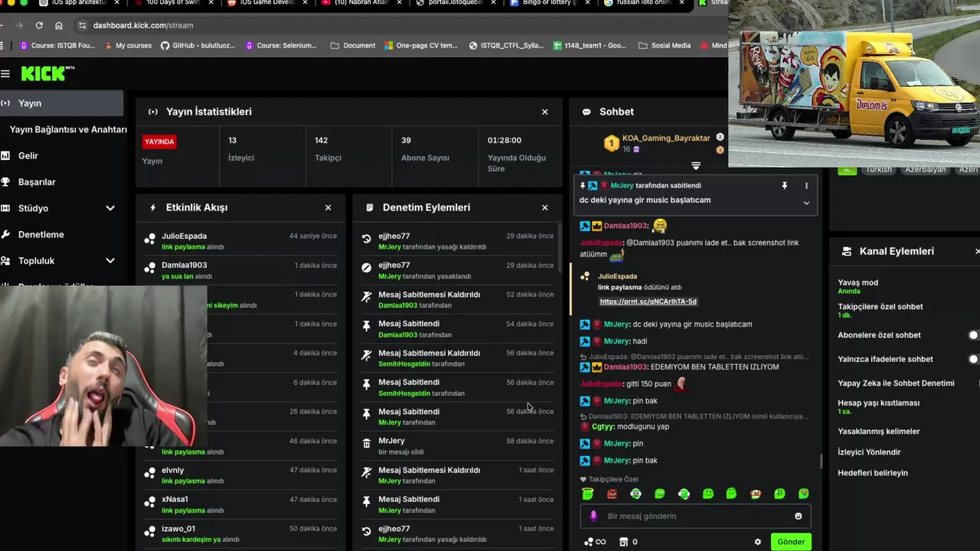Click the Bir mesaj gönderin input field
The width and height of the screenshot is (980, 551).
click(x=695, y=516)
